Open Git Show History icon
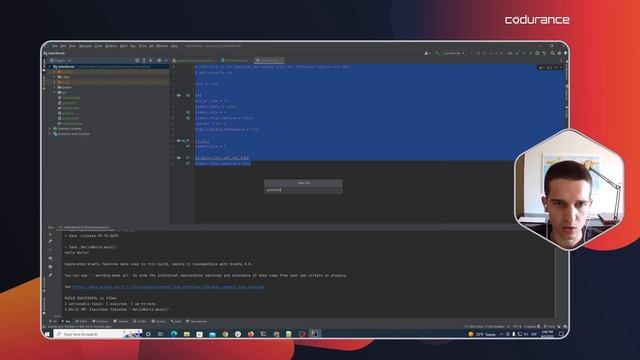The height and width of the screenshot is (360, 640). click(537, 53)
